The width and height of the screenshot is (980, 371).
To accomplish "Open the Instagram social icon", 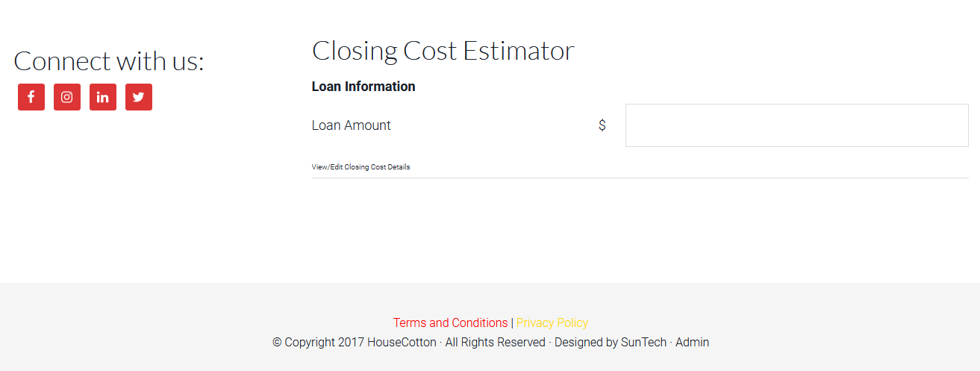I will click(x=67, y=97).
